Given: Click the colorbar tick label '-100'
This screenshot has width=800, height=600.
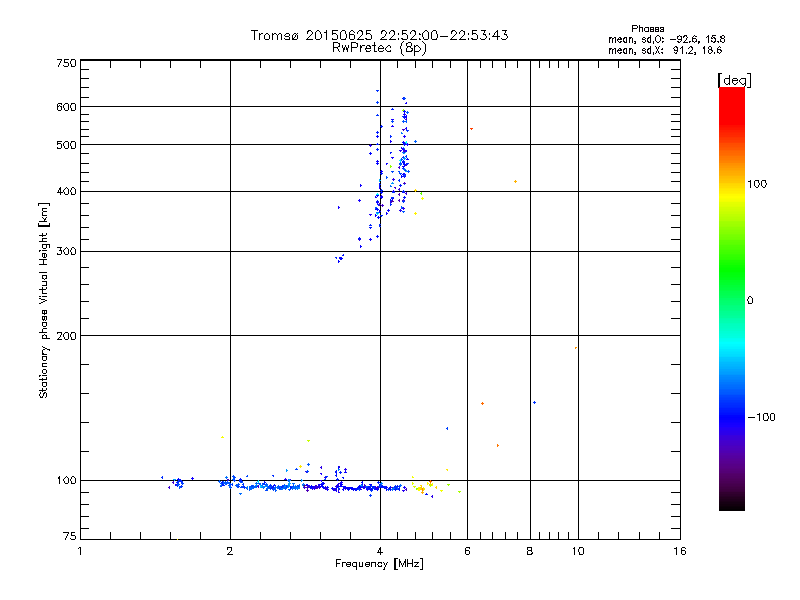Looking at the screenshot, I should (761, 417).
